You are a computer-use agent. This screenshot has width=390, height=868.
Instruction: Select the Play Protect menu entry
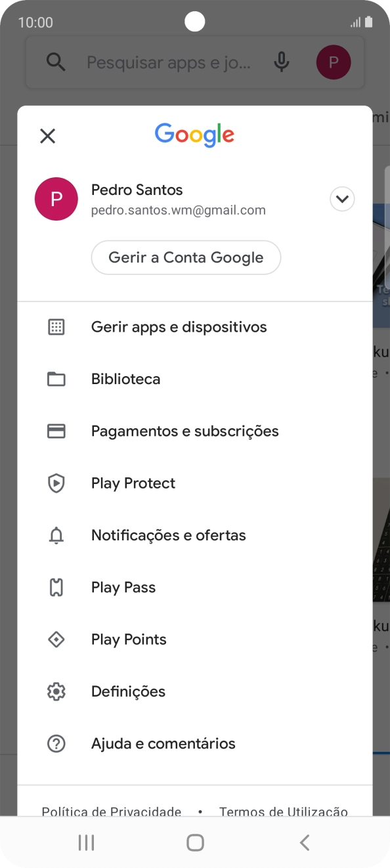pos(133,483)
